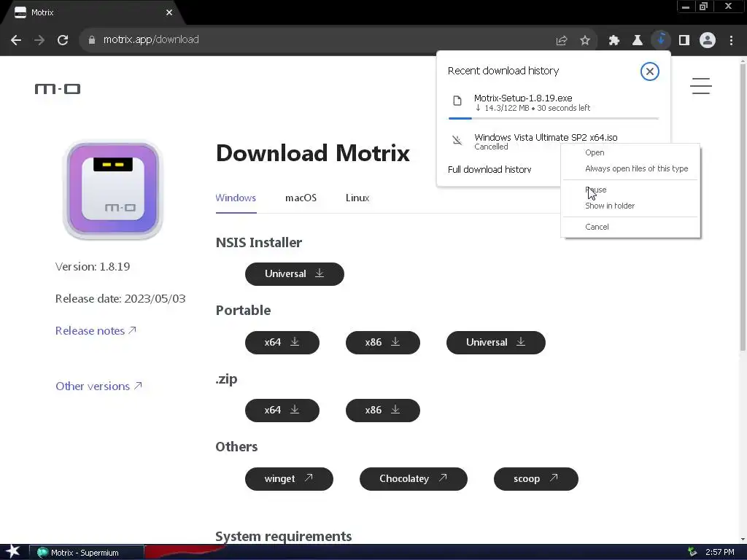This screenshot has height=560, width=747.
Task: Select Always open files of this type
Action: coord(630,168)
